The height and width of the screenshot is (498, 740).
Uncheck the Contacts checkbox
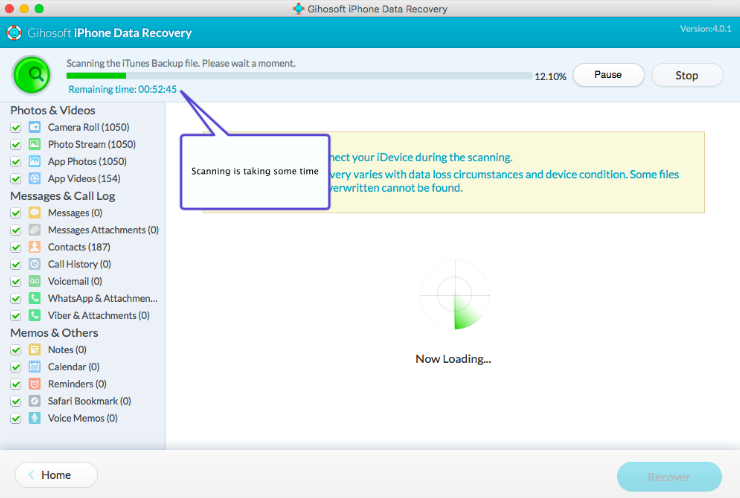(x=16, y=247)
